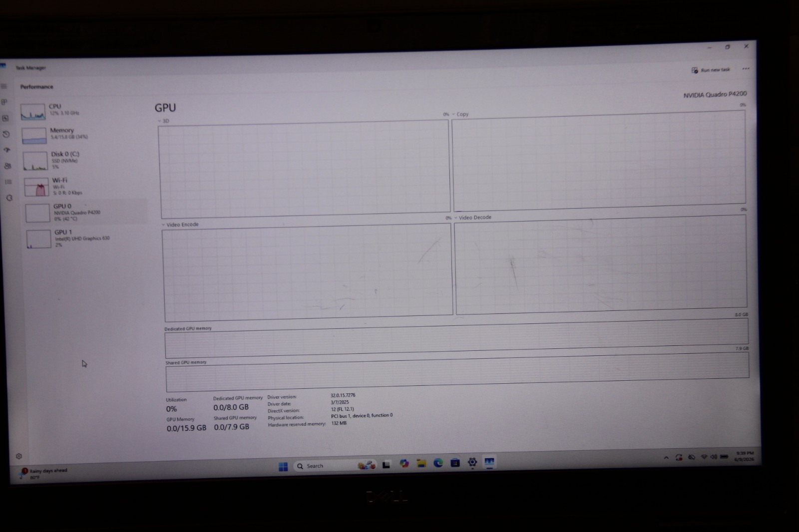Open Task View on the taskbar

point(386,465)
